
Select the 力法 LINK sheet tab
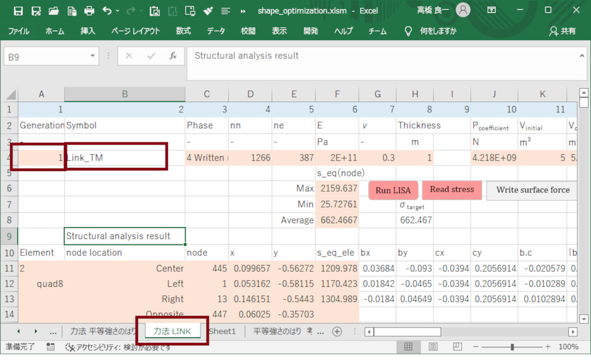172,331
